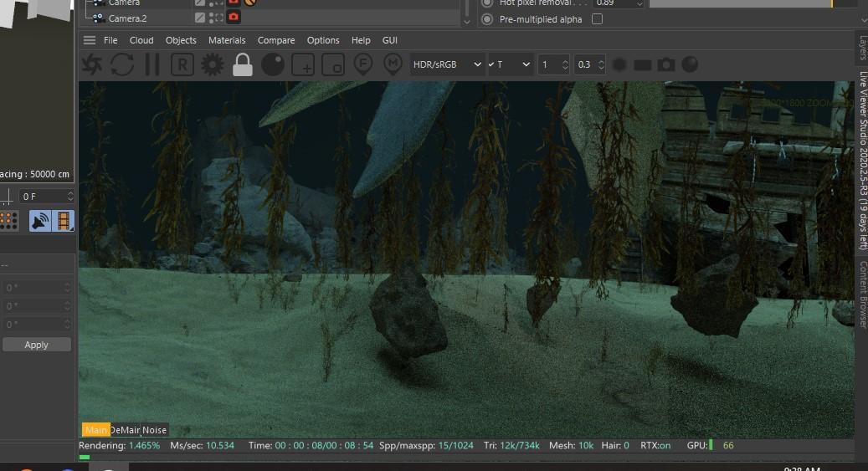Select the material picker M pin icon
868x471 pixels.
pos(393,64)
